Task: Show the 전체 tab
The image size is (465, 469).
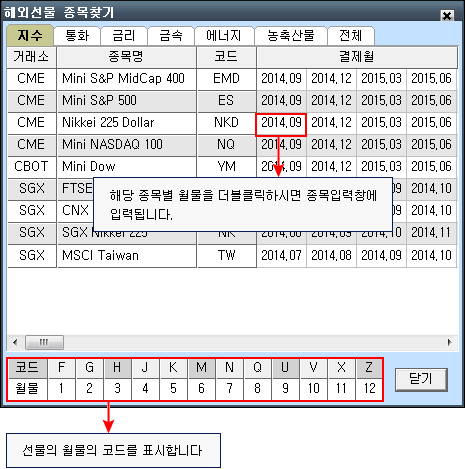Action: coord(351,35)
